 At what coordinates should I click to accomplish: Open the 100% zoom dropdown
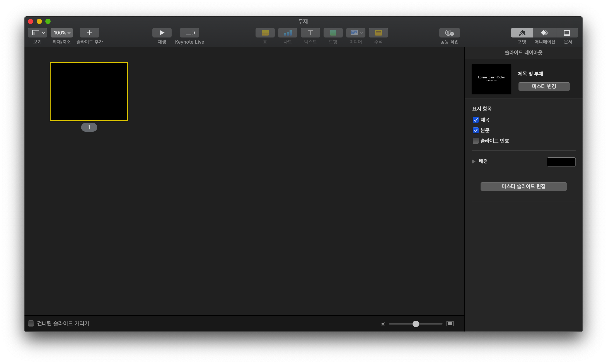pos(61,33)
